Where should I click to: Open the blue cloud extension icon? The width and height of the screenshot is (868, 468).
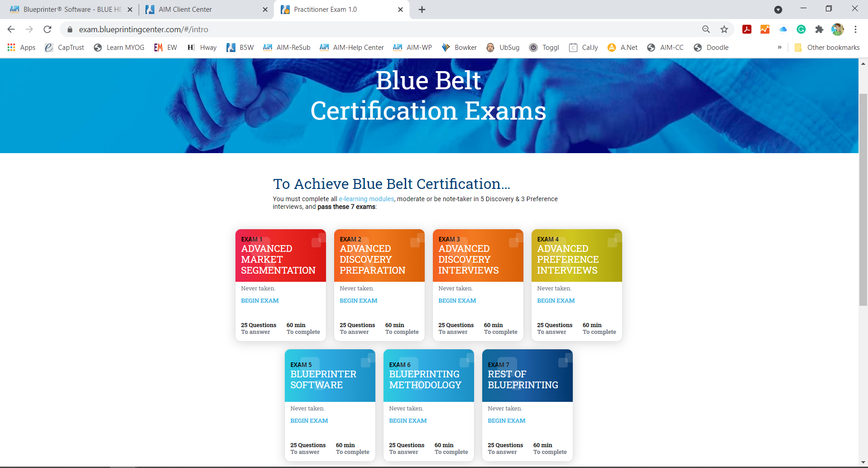[x=783, y=29]
